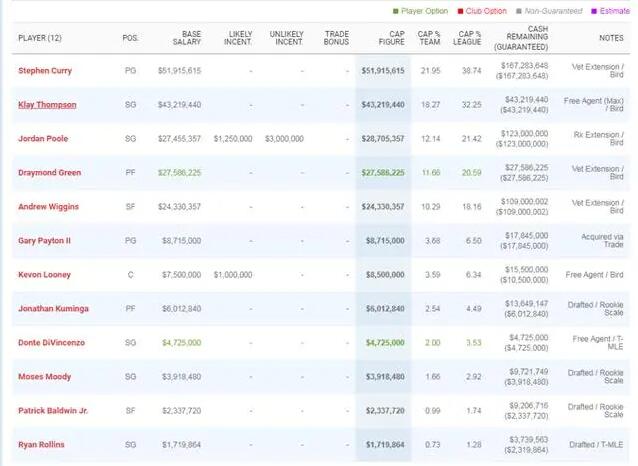Screen dimensions: 638x466
Task: Open Moses Moody player link
Action: 45,376
